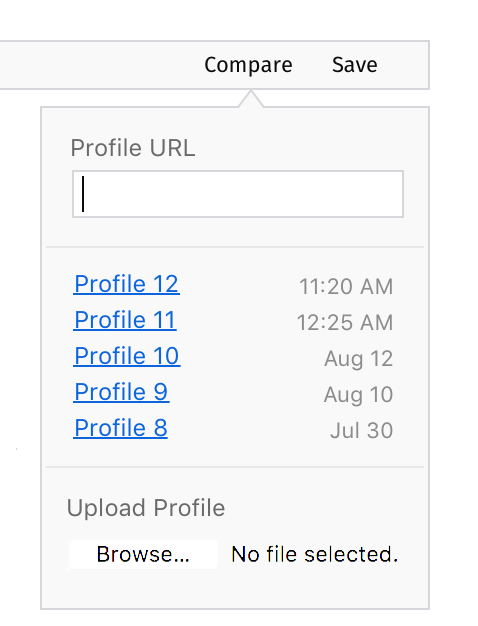Click the Aug 12 date label
Screen dimensions: 478x626
(359, 359)
